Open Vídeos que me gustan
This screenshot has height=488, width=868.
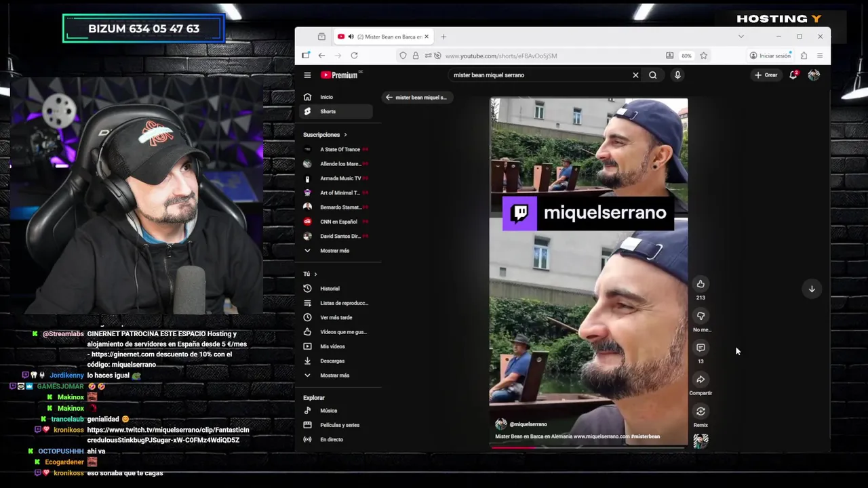click(336, 332)
